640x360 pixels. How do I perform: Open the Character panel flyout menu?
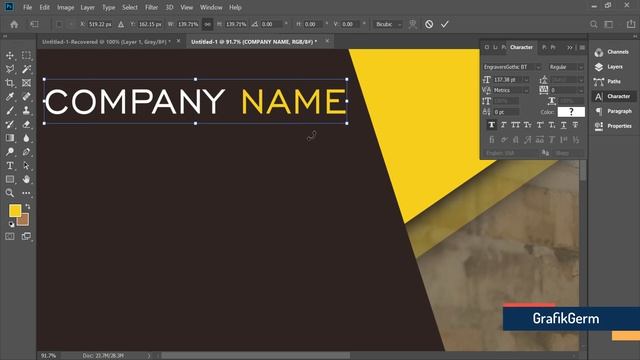pos(582,47)
